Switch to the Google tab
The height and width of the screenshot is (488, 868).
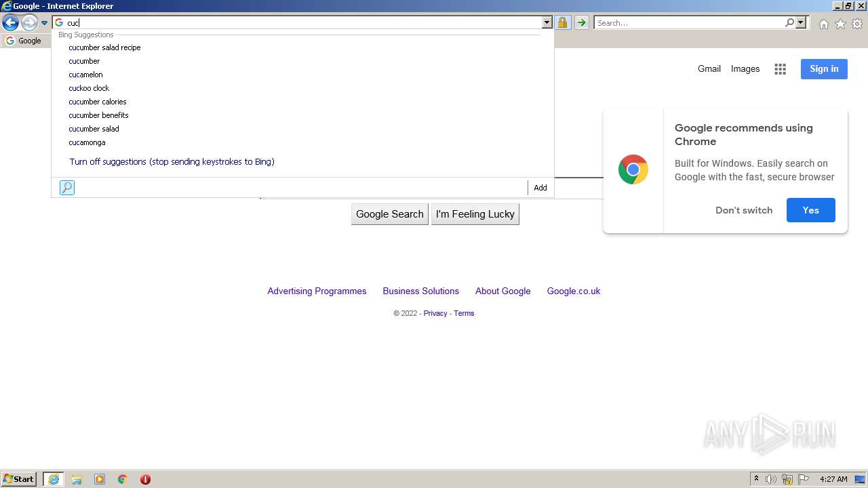click(26, 41)
